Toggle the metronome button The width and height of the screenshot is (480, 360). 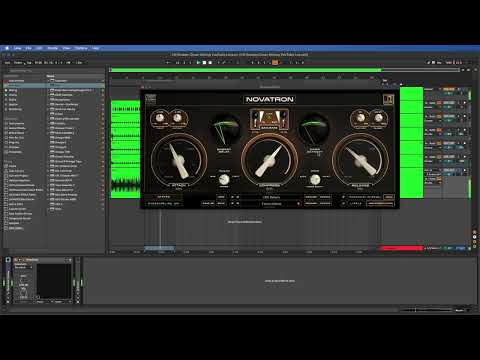[68, 62]
